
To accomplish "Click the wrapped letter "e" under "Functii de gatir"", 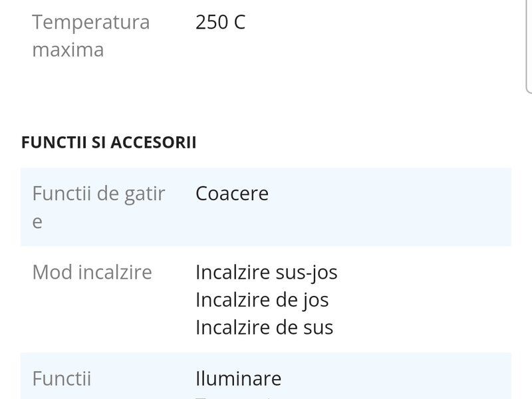I will coord(37,221).
